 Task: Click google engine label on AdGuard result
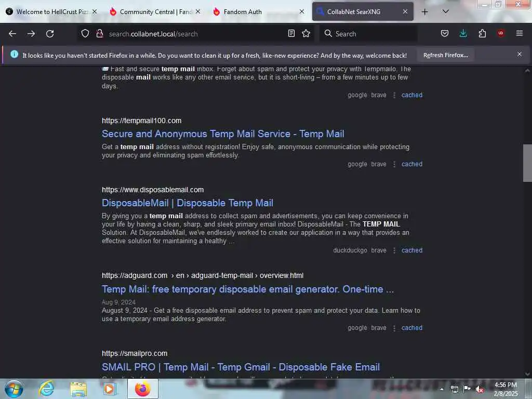(x=357, y=328)
